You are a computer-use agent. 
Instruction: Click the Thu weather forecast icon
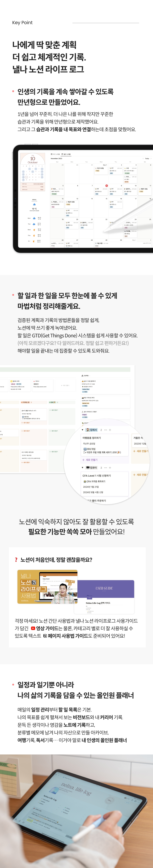coord(34,236)
